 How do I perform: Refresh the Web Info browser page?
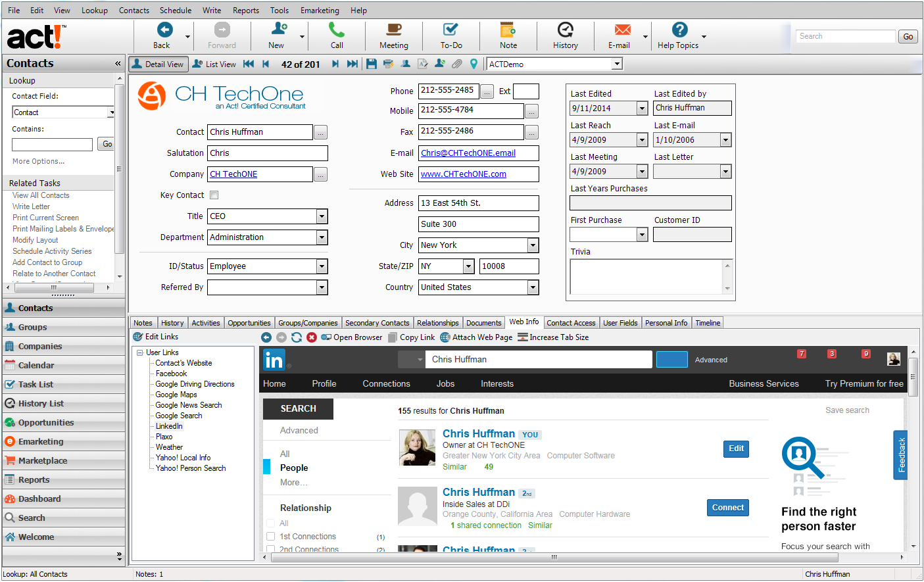pyautogui.click(x=297, y=337)
